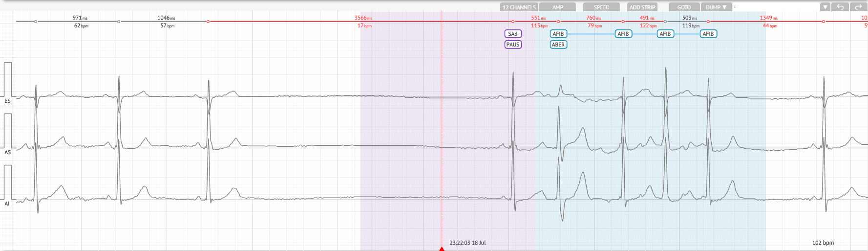Select the 3566 ms pause interval label
The width and height of the screenshot is (868, 251).
[363, 18]
